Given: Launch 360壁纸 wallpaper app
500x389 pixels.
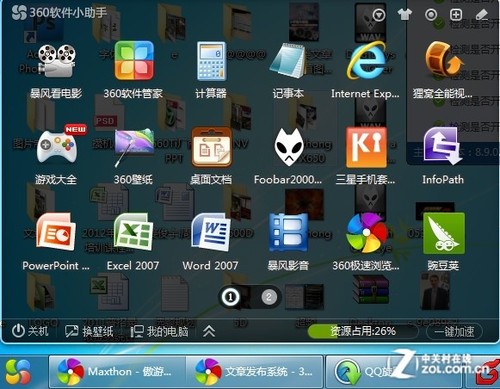Looking at the screenshot, I should pyautogui.click(x=134, y=147).
